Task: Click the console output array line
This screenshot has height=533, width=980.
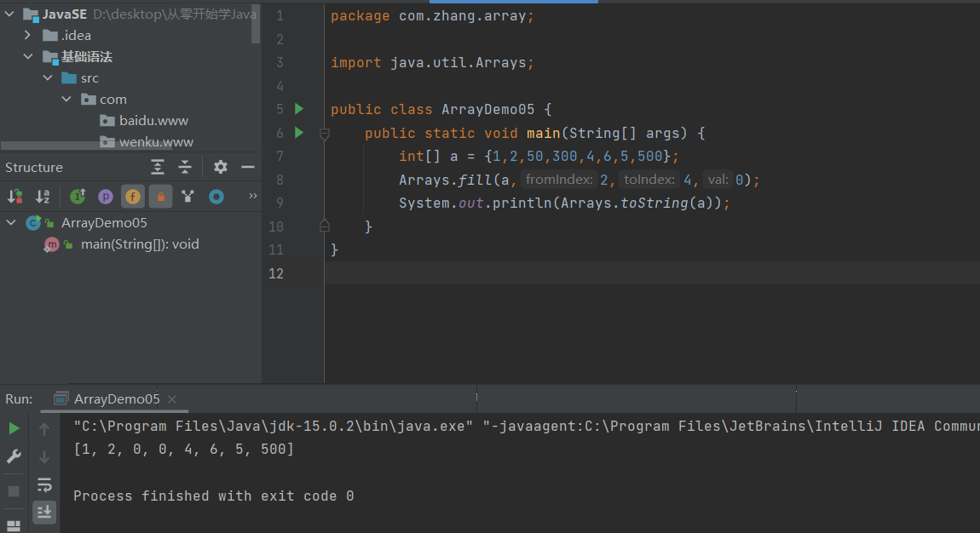Action: click(x=184, y=449)
